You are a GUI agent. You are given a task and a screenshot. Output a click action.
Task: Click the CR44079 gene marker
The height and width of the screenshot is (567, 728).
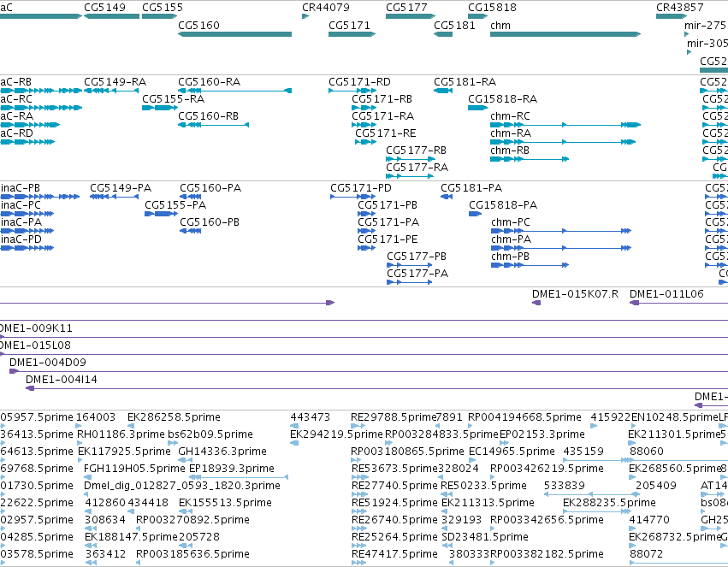click(305, 16)
